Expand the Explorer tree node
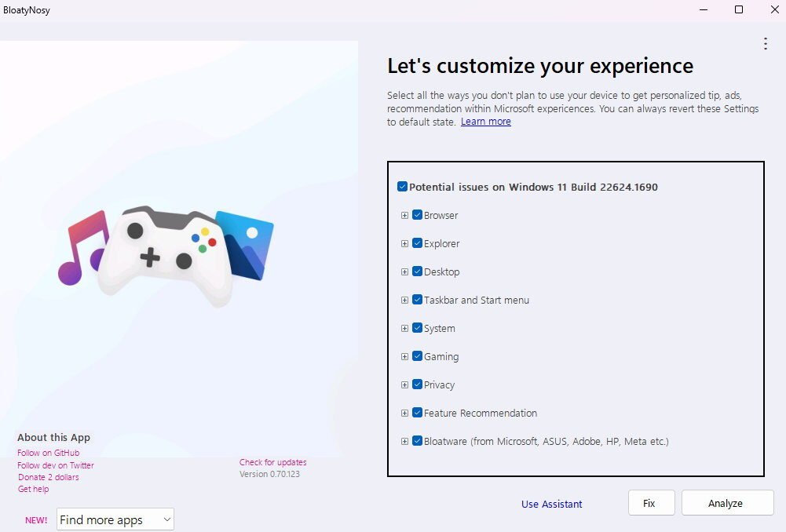 pyautogui.click(x=404, y=243)
